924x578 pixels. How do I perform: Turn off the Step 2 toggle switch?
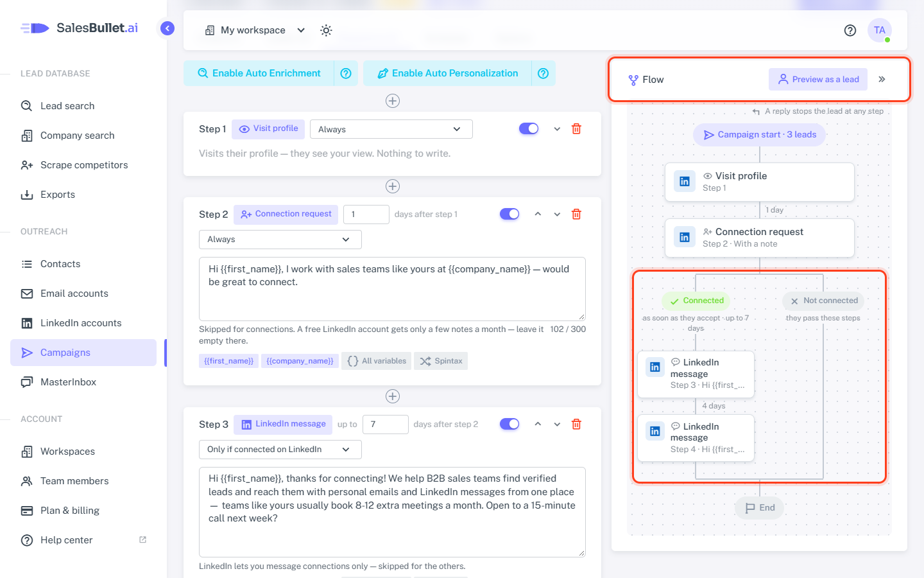pos(509,214)
